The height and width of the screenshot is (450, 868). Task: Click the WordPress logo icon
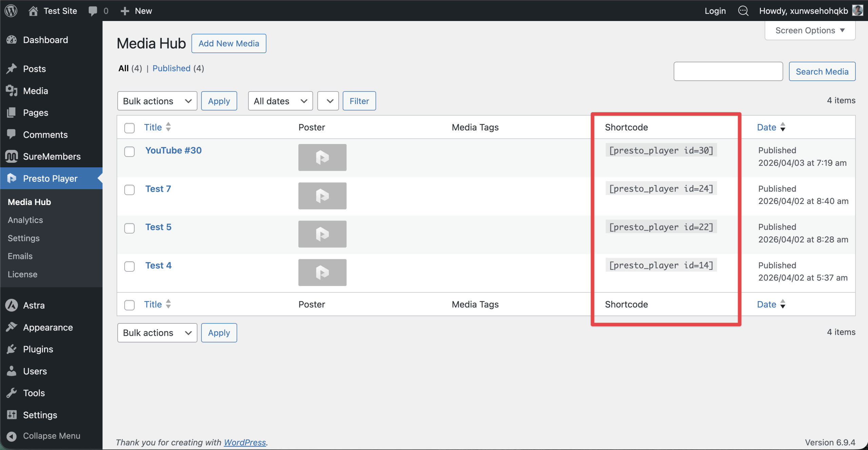[11, 11]
